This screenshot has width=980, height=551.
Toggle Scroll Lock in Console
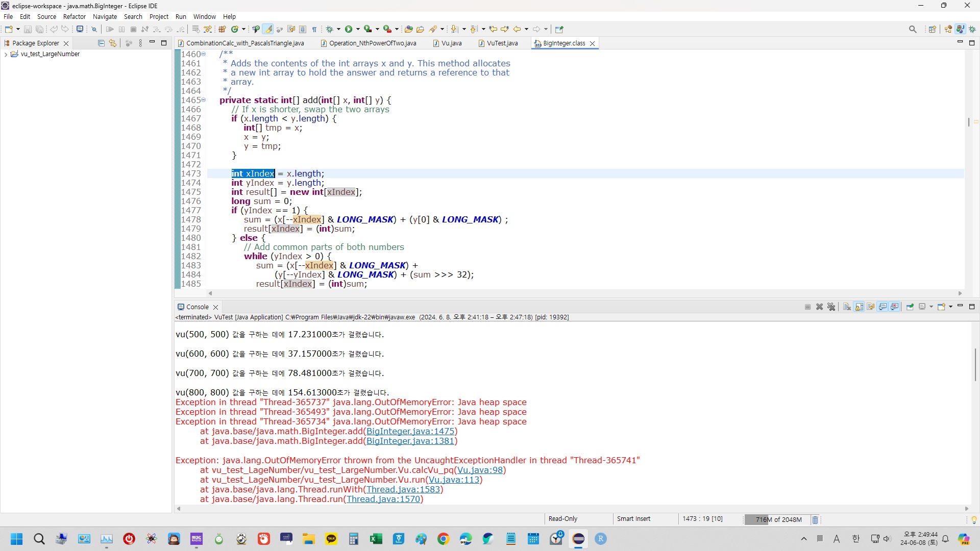coord(859,307)
